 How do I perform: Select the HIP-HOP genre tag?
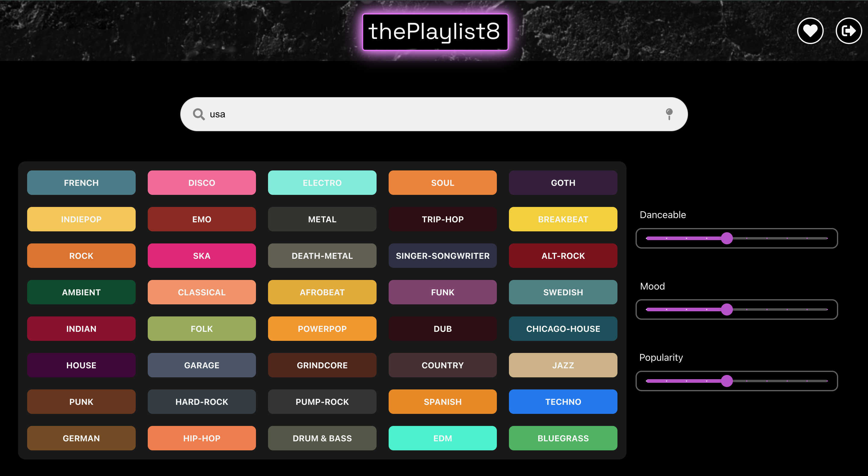click(x=201, y=438)
